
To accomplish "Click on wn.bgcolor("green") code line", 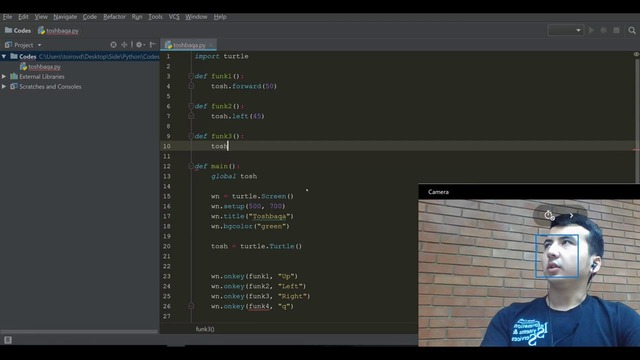I will point(250,226).
